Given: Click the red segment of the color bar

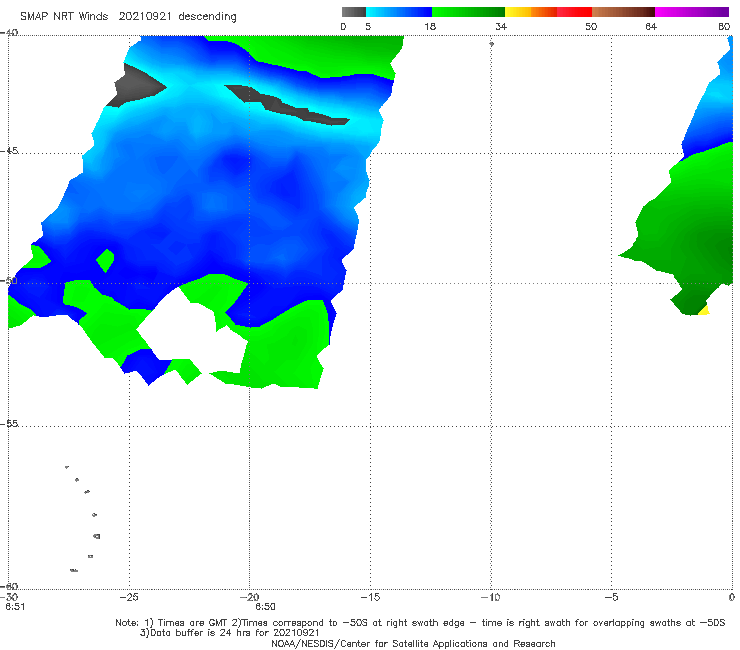Looking at the screenshot, I should [574, 12].
